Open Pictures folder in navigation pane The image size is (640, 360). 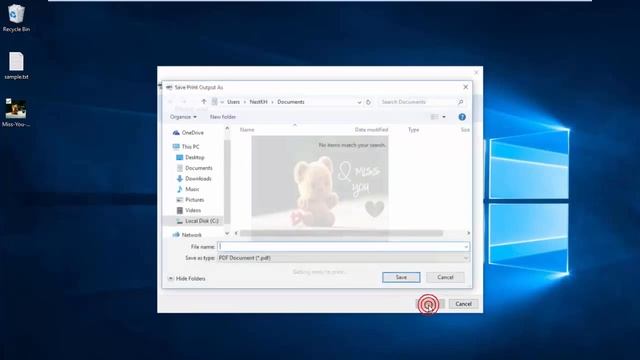(194, 200)
